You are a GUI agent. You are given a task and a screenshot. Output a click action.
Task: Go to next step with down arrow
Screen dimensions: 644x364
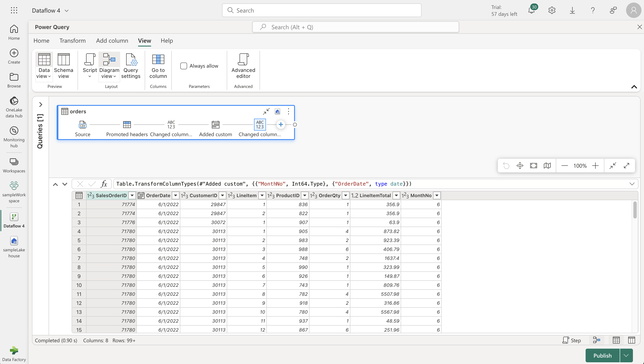coord(65,184)
